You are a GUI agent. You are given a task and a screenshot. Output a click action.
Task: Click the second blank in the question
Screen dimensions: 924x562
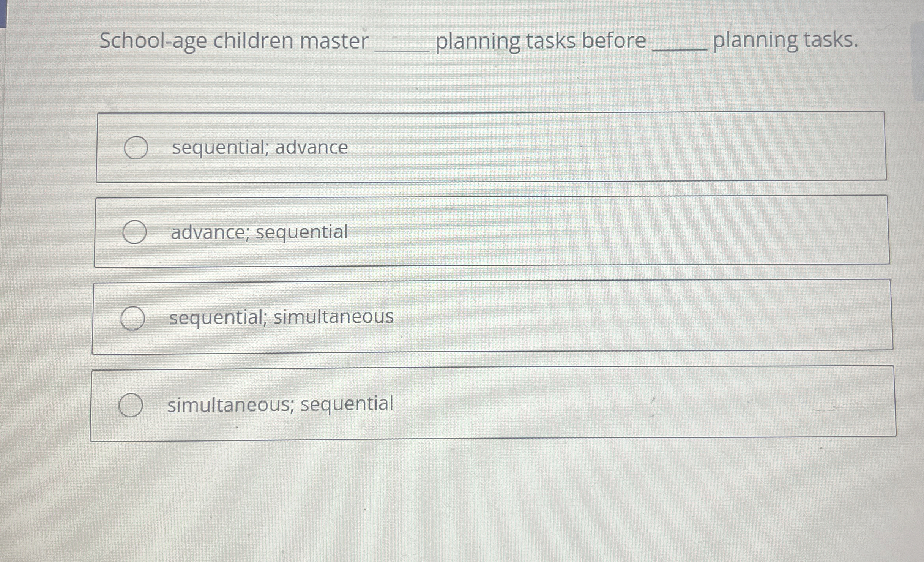pos(680,46)
